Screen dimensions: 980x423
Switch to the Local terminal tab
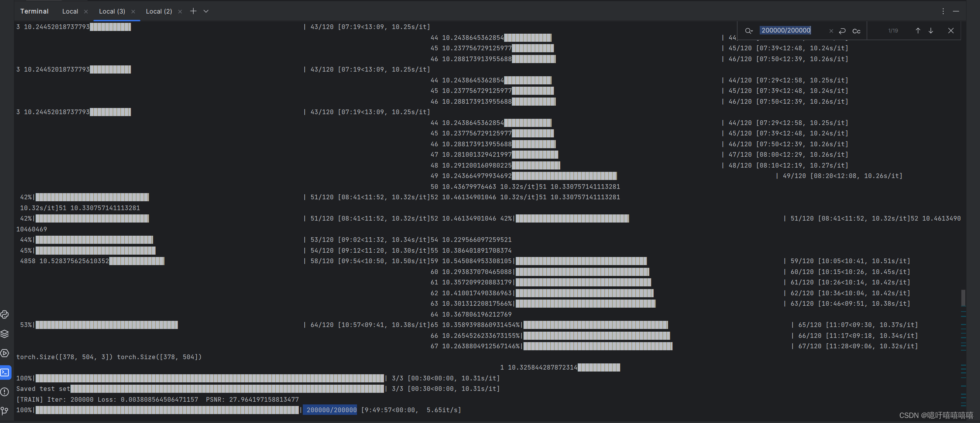coord(70,11)
